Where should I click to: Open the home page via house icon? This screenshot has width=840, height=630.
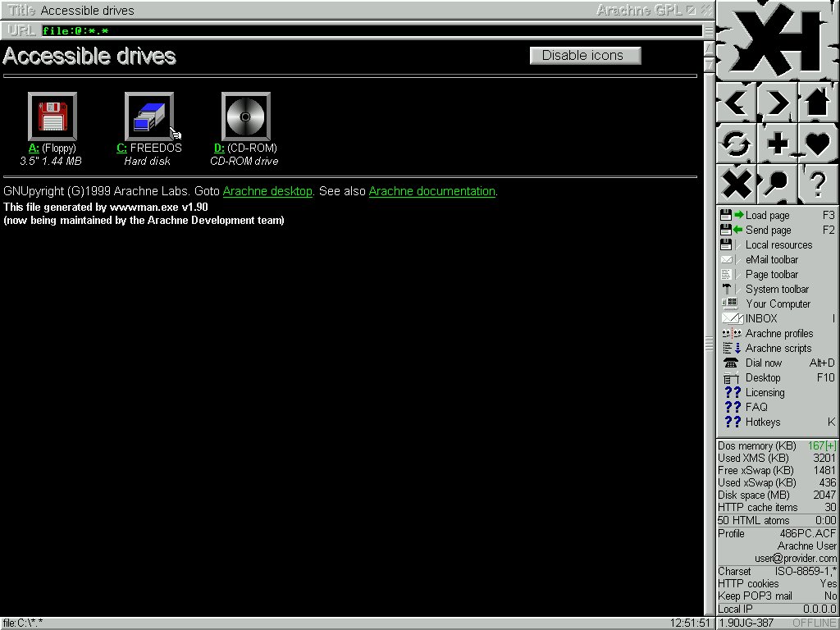point(817,103)
